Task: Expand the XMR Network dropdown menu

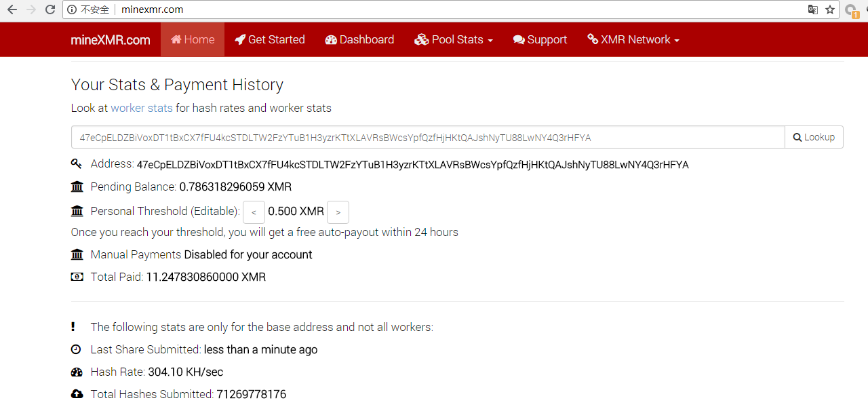Action: click(x=633, y=39)
